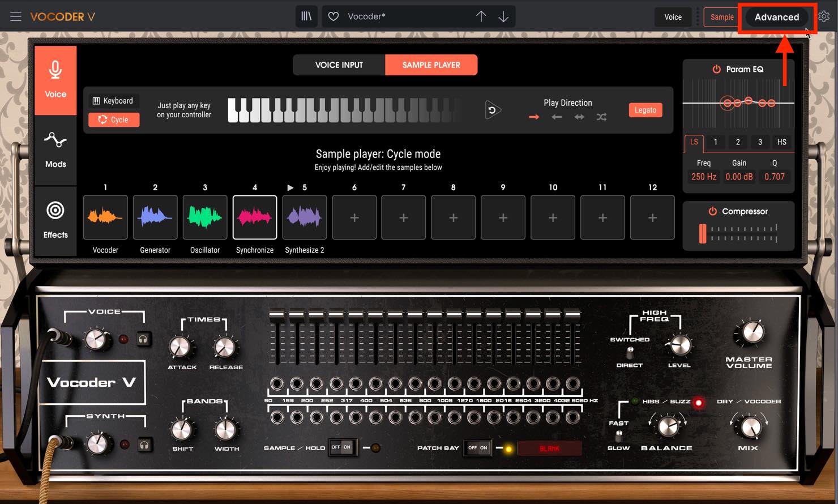
Task: Select EQ band 2 tab
Action: tap(738, 142)
